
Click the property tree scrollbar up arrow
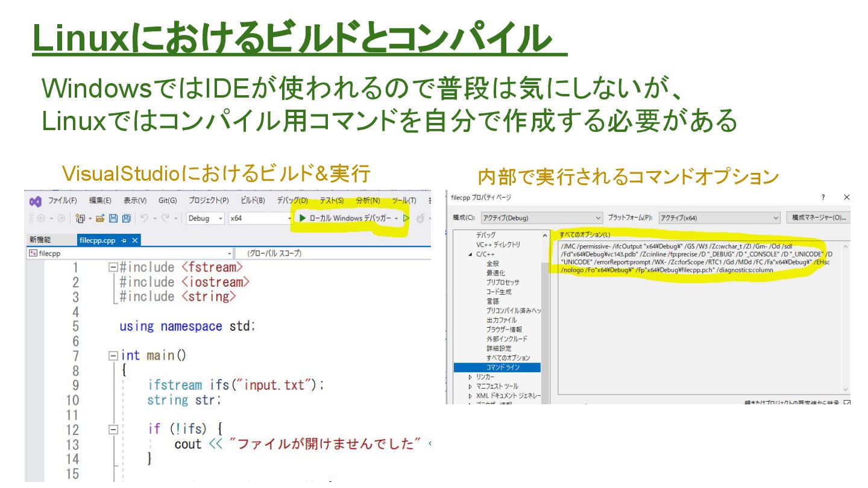click(546, 236)
